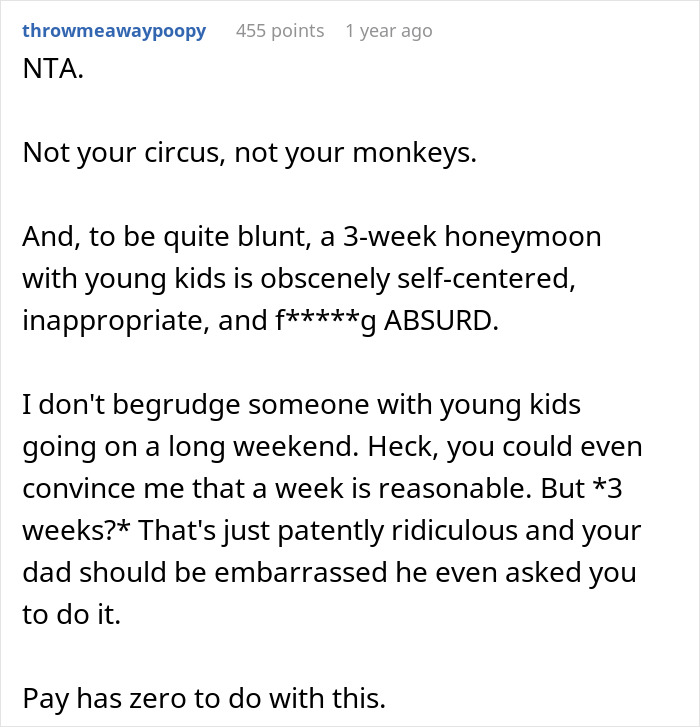The width and height of the screenshot is (700, 727).
Task: Click the 455 points score
Action: 280,31
